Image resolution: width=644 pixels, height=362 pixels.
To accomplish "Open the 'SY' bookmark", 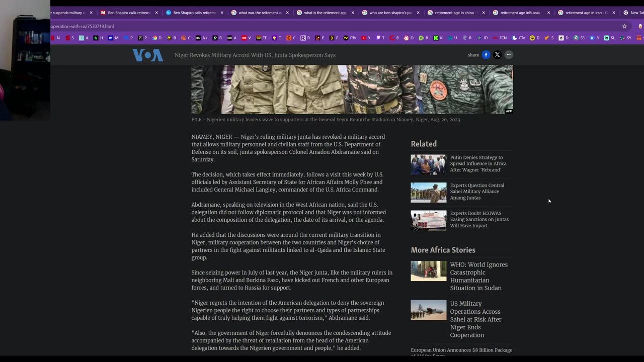I will 625,38.
